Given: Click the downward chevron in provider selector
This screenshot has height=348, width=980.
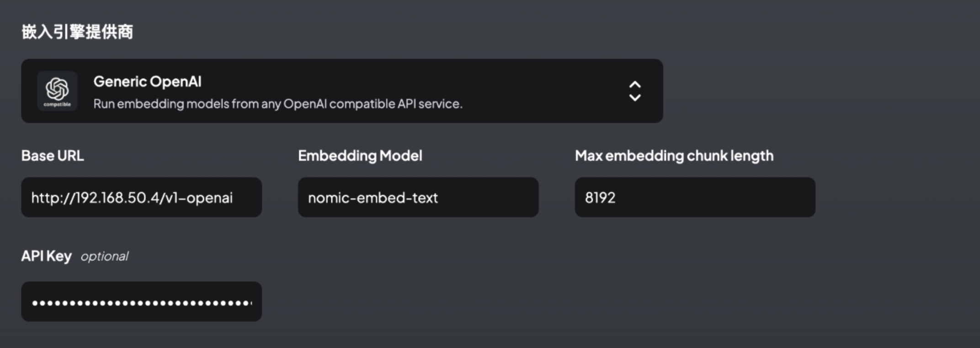Looking at the screenshot, I should [x=635, y=97].
